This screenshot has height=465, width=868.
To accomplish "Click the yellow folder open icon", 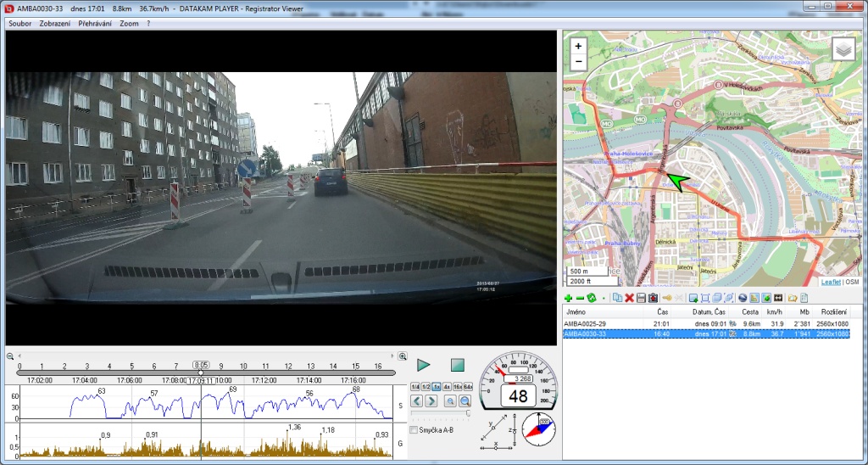I will [x=792, y=298].
